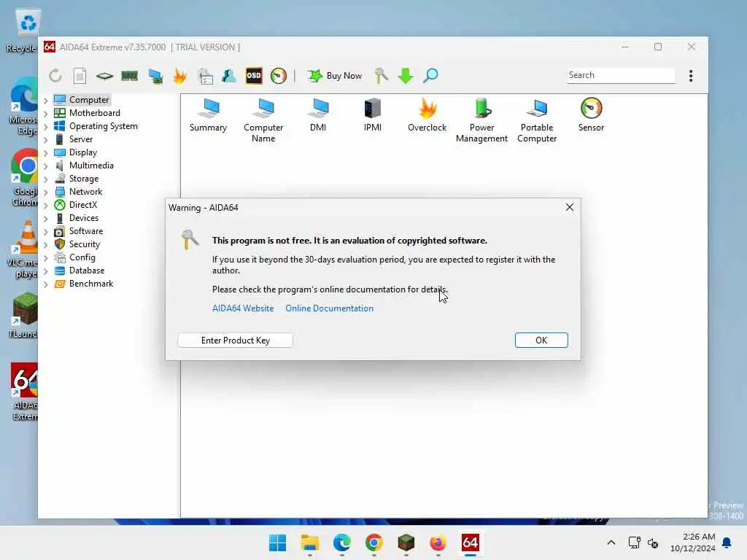The image size is (747, 560).
Task: Click the memory module toolbar icon
Action: 130,76
